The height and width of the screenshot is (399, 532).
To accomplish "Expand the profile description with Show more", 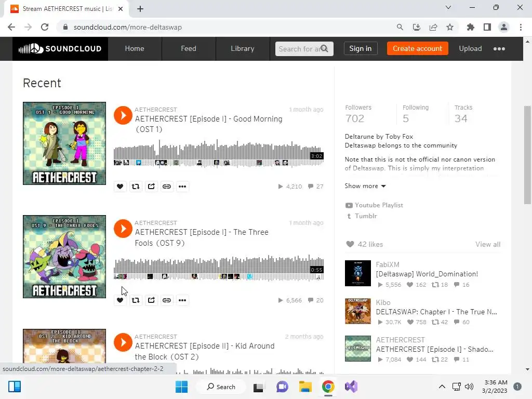I will [x=365, y=186].
